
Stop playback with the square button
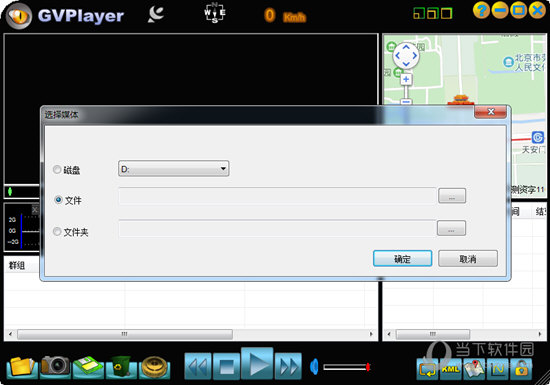(226, 366)
